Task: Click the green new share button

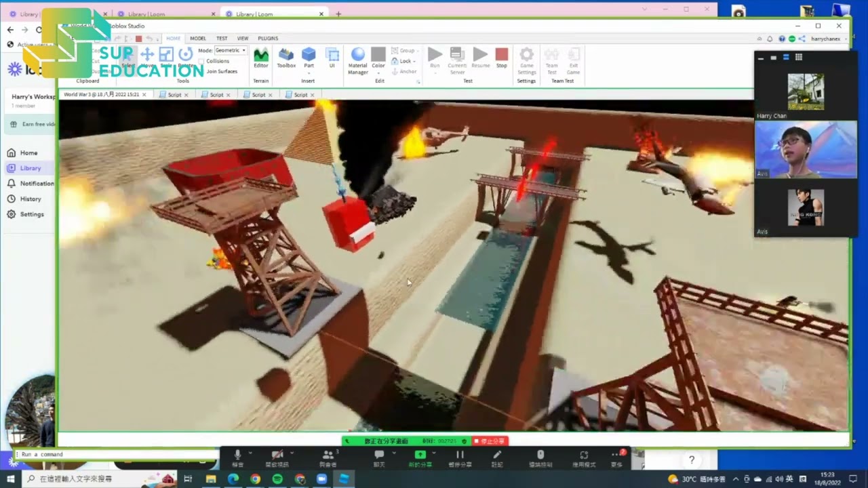Action: pos(420,457)
